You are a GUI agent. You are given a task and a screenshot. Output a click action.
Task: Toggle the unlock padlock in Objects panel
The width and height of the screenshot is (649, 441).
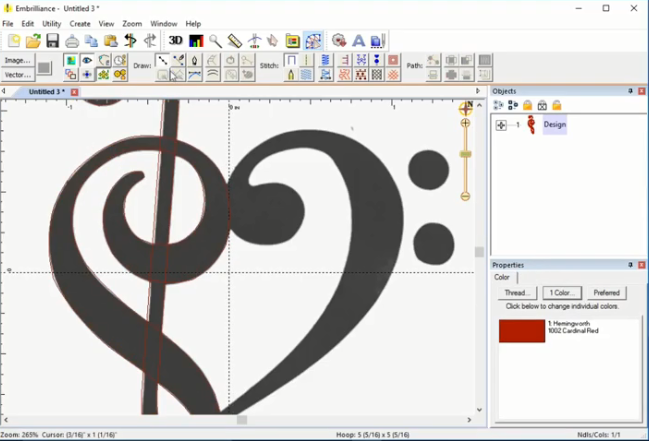click(557, 105)
